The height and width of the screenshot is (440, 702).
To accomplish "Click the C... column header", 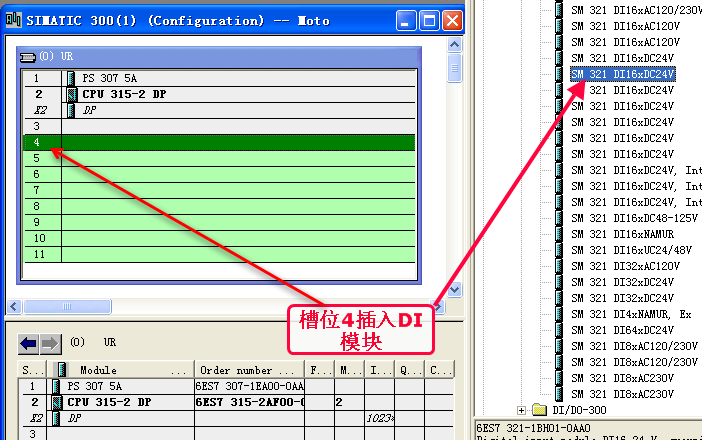I will click(x=440, y=370).
